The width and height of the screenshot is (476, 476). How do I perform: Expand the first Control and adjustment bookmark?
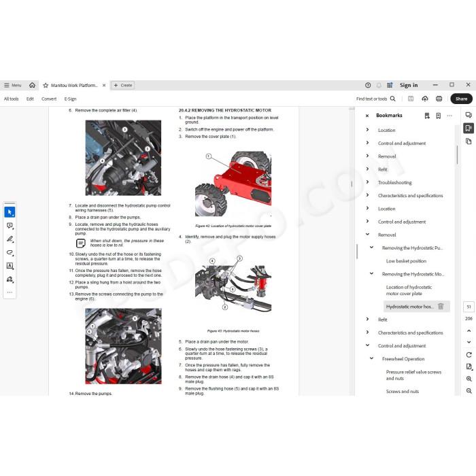click(x=367, y=143)
